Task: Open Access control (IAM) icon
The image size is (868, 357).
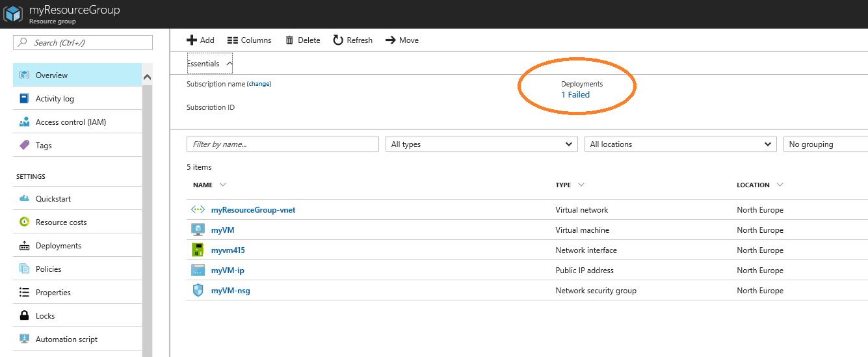Action: coord(25,122)
